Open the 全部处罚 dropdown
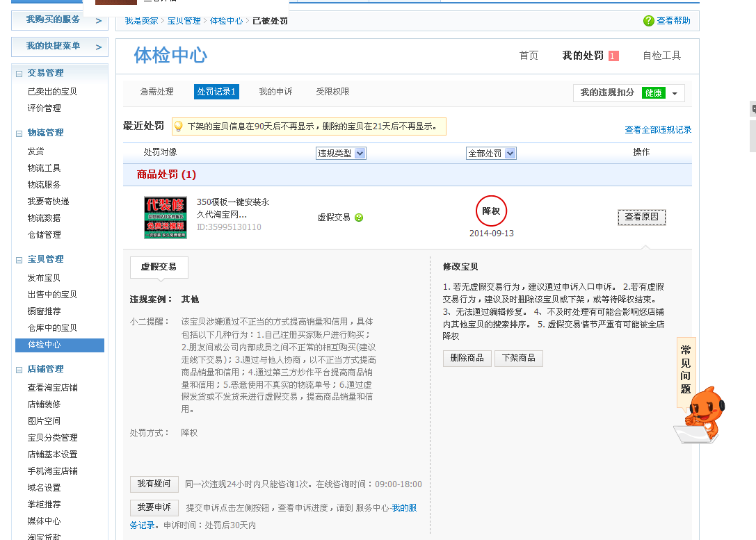The image size is (756, 540). [x=491, y=153]
